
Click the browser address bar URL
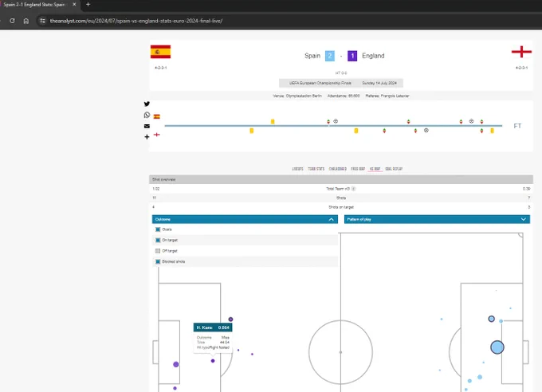coord(136,21)
